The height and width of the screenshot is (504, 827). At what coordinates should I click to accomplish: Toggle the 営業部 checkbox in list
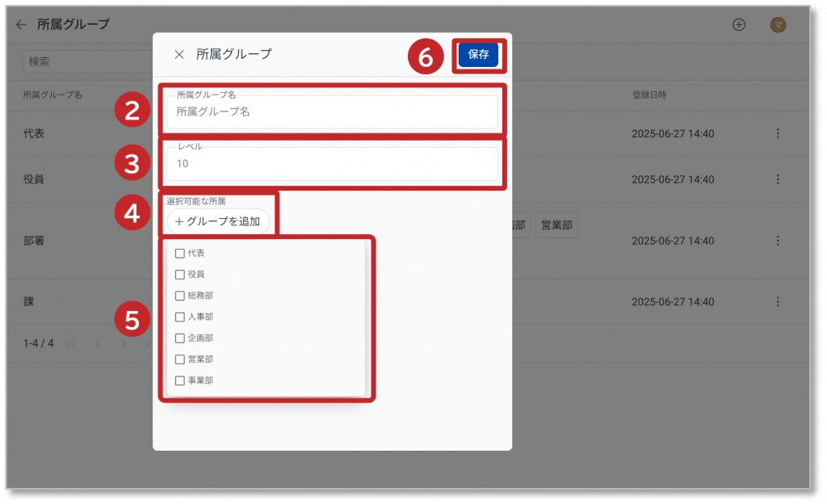180,359
